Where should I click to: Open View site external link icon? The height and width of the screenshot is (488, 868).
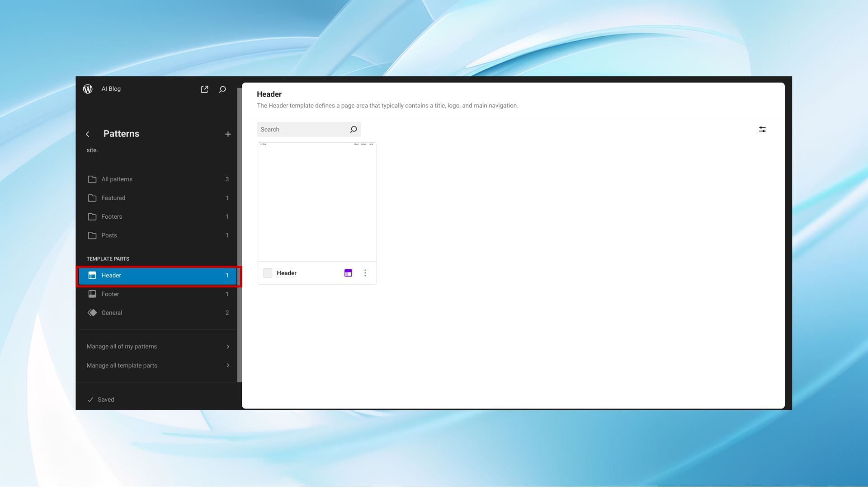[204, 89]
